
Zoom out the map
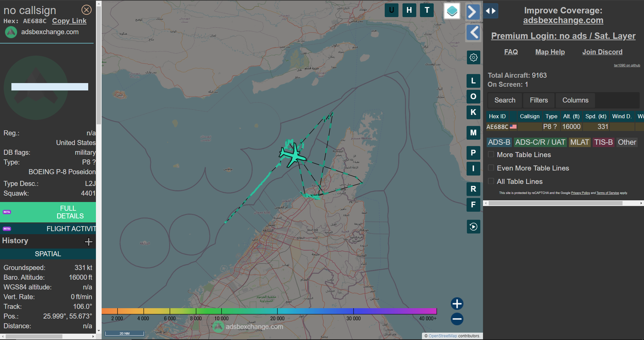[x=457, y=319]
